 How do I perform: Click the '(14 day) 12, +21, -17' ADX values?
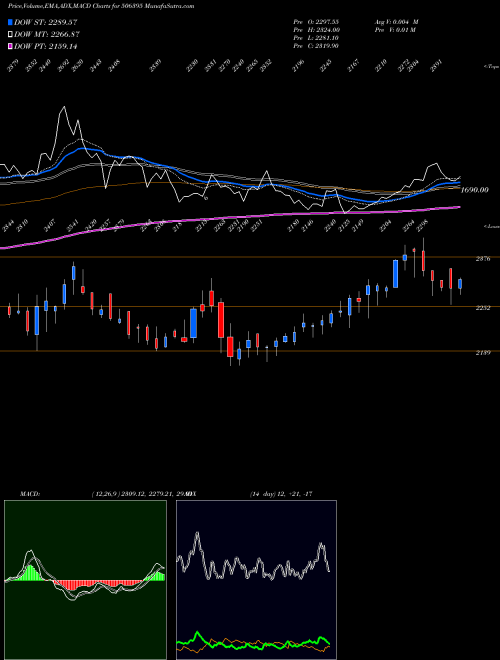click(281, 494)
